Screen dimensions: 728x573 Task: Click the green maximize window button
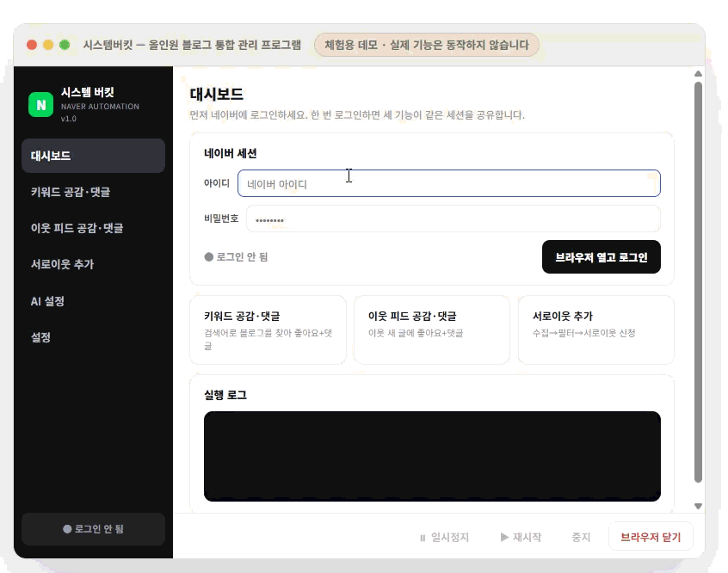pyautogui.click(x=65, y=45)
